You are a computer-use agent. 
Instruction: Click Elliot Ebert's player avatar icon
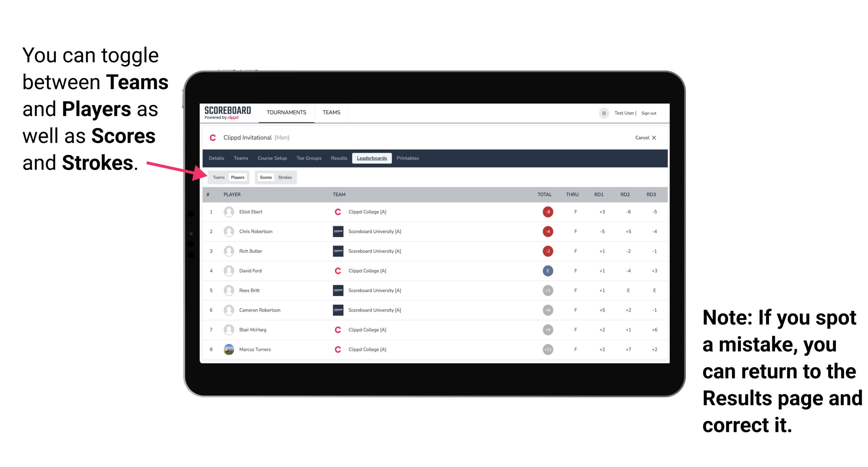(x=228, y=212)
